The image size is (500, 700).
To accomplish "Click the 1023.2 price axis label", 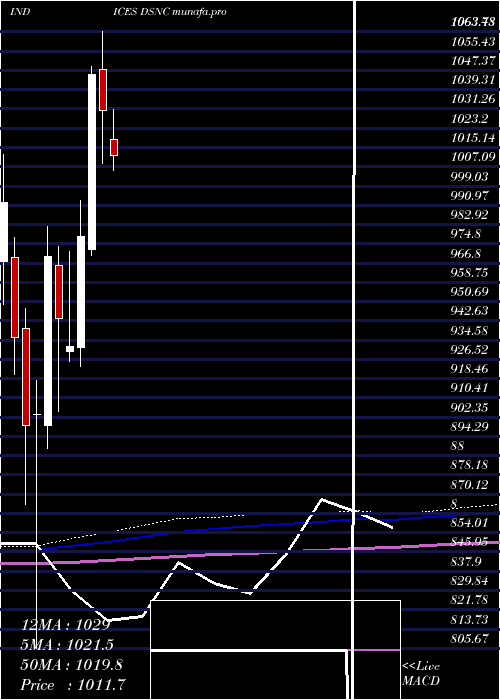I will [470, 119].
